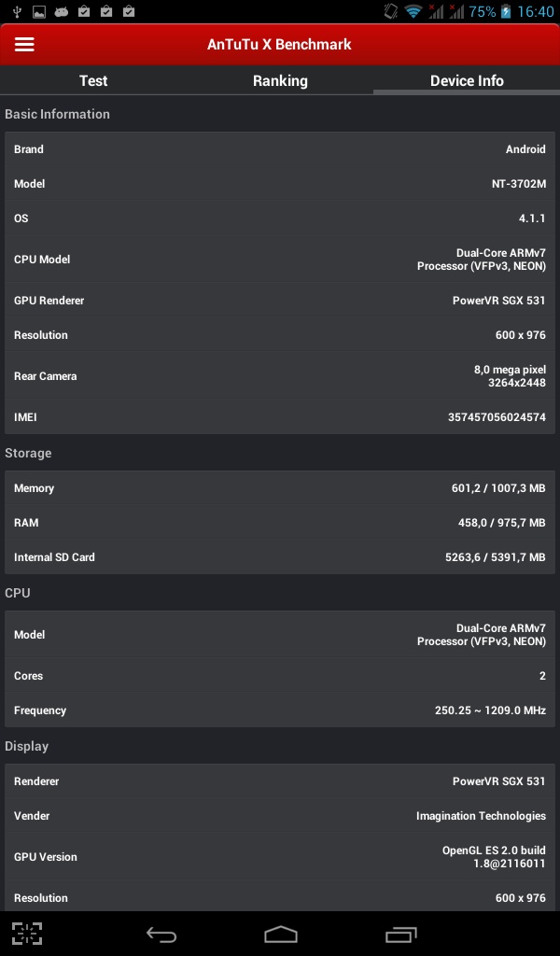The width and height of the screenshot is (560, 956).
Task: Tap the screenshot capture icon in navigation bar
Action: coord(27,934)
